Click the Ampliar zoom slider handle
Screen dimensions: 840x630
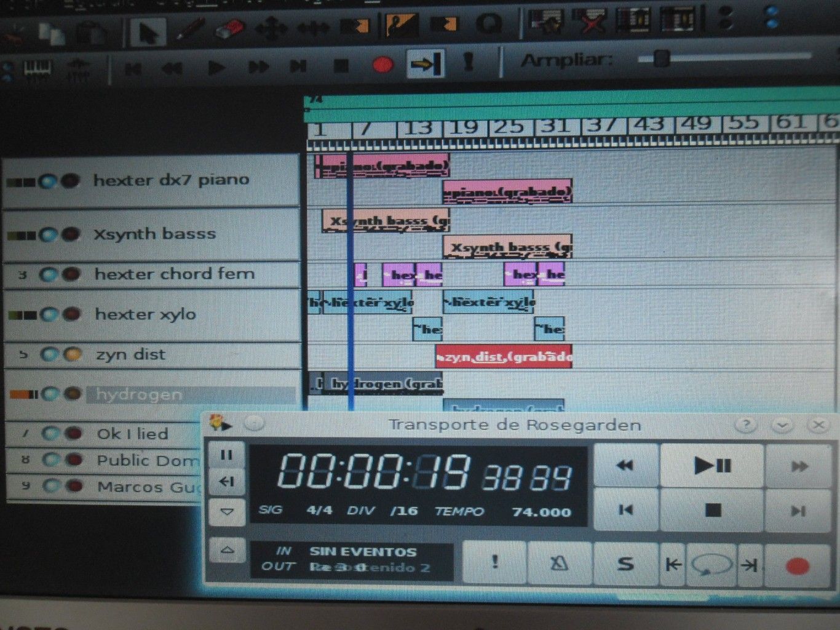pyautogui.click(x=662, y=59)
